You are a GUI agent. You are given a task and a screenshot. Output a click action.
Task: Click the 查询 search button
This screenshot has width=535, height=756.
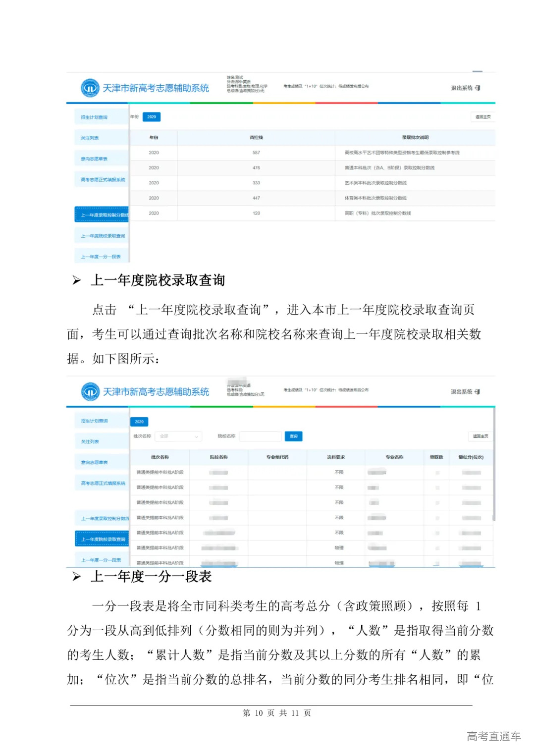click(x=293, y=436)
